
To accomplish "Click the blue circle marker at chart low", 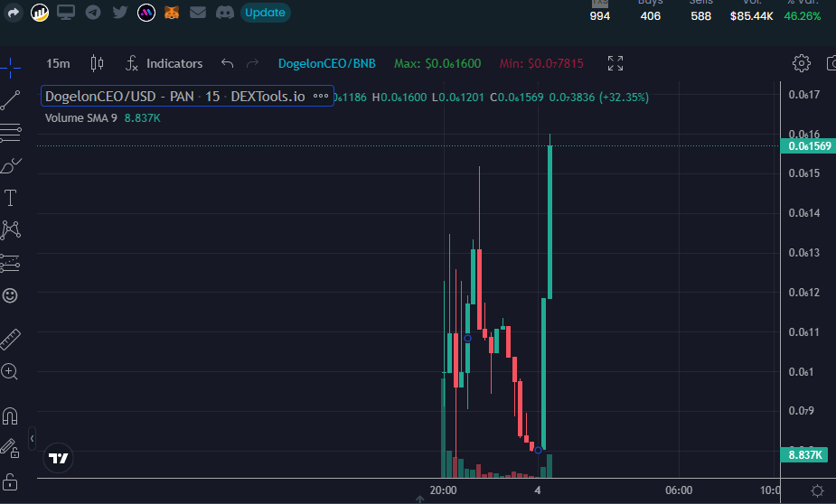I will click(x=538, y=450).
